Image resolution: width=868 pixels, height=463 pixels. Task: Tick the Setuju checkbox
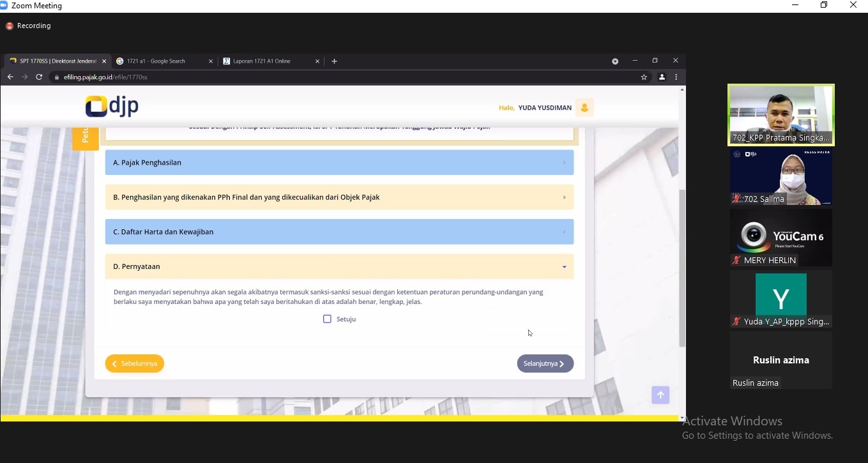click(327, 319)
